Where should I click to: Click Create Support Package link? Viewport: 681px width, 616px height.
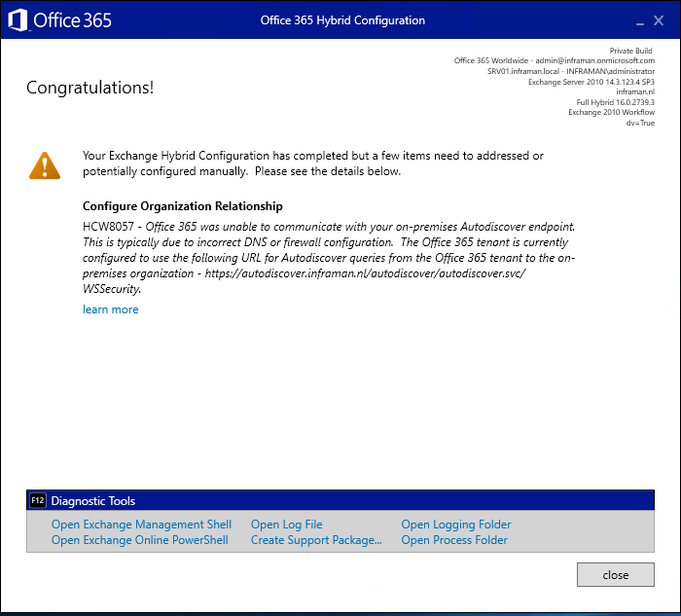tap(316, 540)
